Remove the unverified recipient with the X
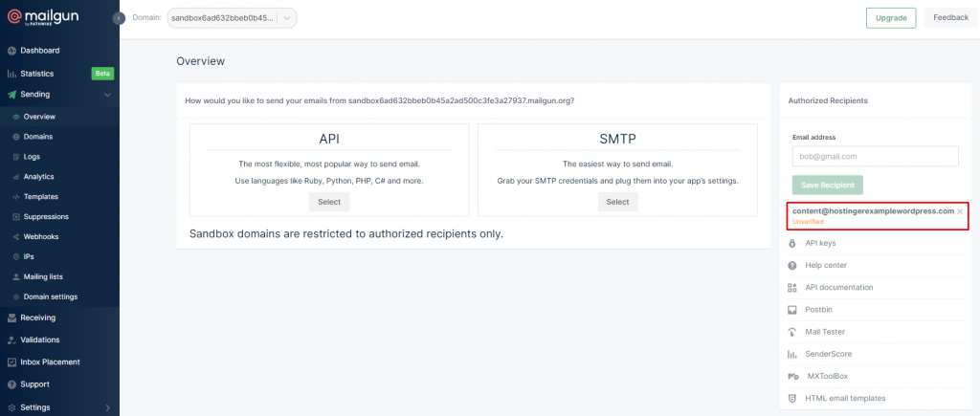The image size is (980, 416). (960, 211)
